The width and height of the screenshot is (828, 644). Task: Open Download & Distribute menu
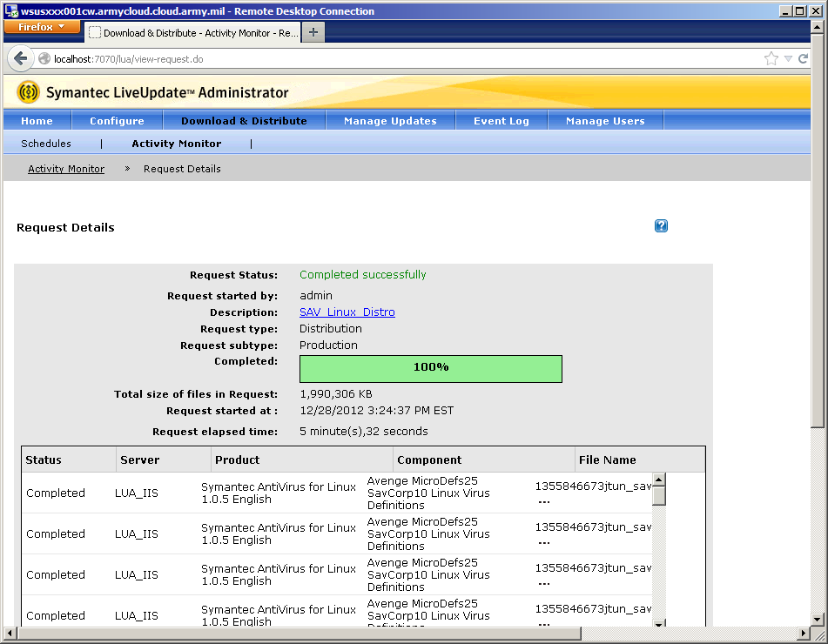pos(244,121)
